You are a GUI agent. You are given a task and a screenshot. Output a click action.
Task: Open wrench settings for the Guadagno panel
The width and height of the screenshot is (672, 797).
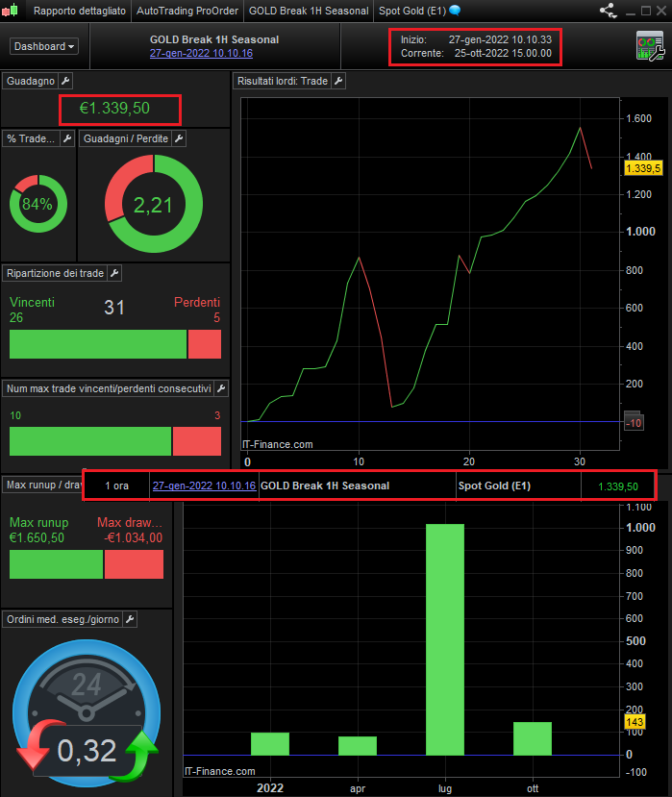65,81
